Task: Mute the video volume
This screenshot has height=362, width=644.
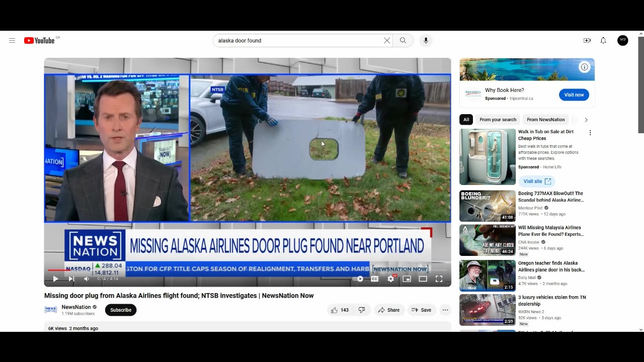Action: point(87,279)
